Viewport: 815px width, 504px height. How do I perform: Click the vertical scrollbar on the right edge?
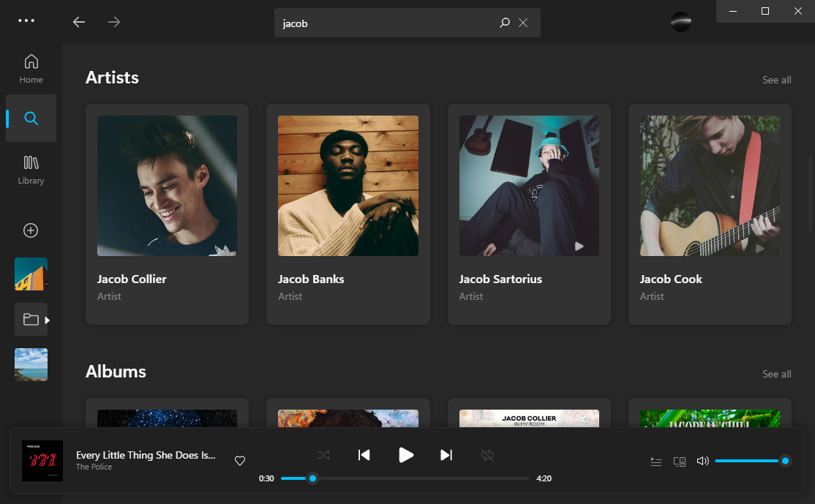(x=811, y=193)
